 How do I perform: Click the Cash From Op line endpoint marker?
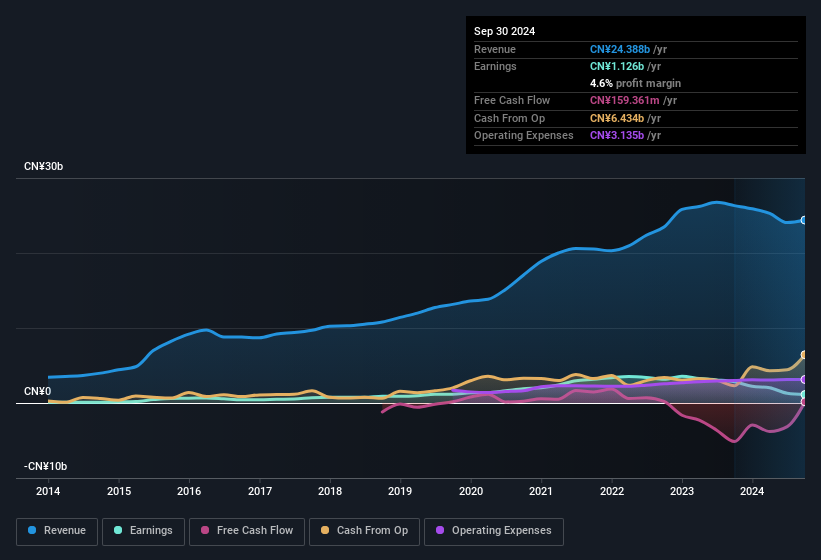804,355
